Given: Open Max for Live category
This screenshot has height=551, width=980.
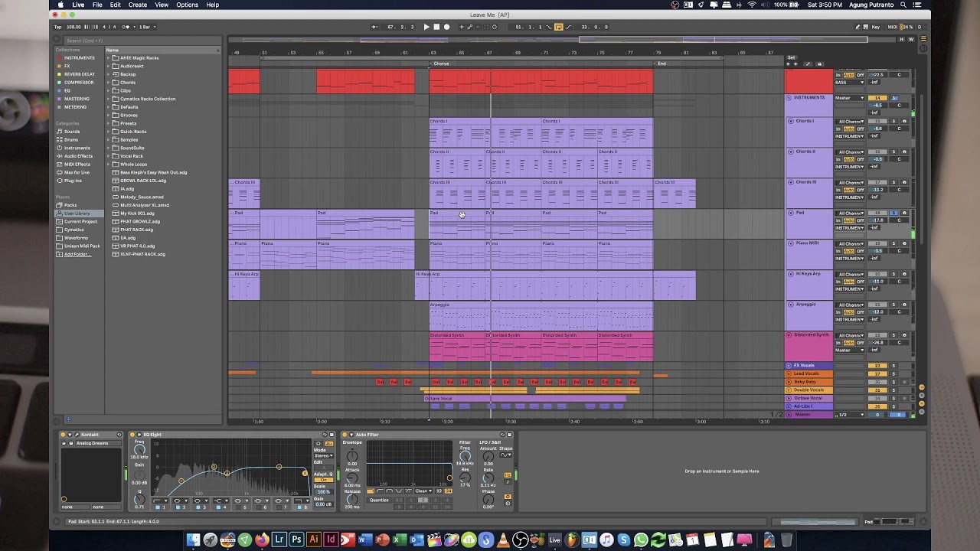Looking at the screenshot, I should tap(77, 172).
